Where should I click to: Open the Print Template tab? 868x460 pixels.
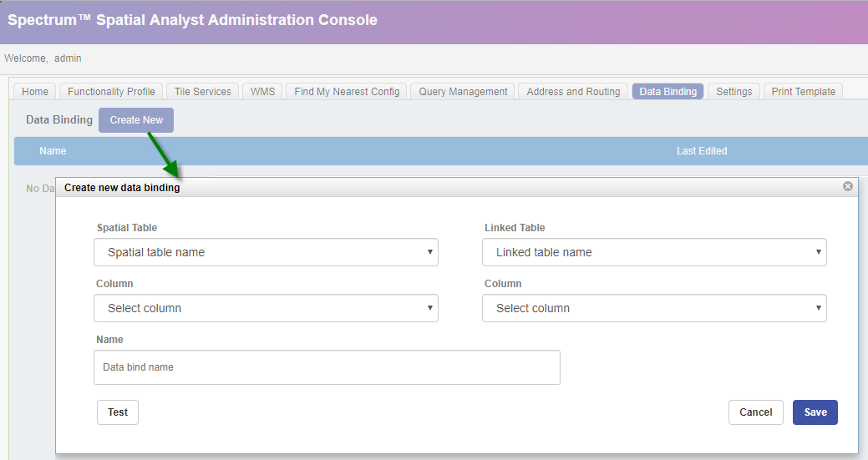coord(803,92)
